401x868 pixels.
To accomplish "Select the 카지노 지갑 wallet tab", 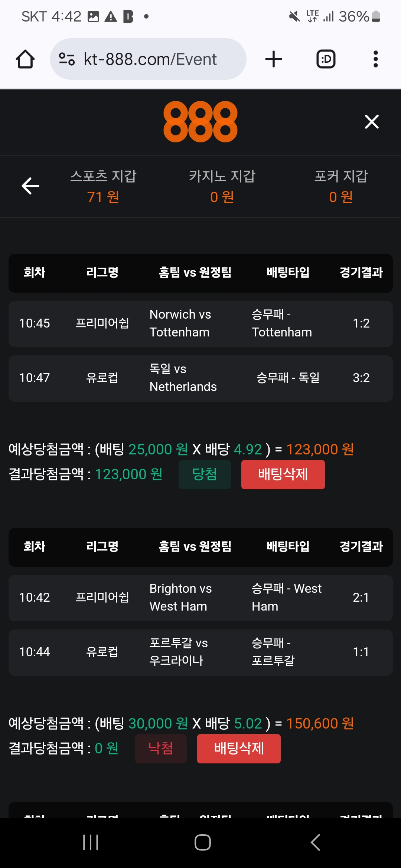I will (222, 186).
